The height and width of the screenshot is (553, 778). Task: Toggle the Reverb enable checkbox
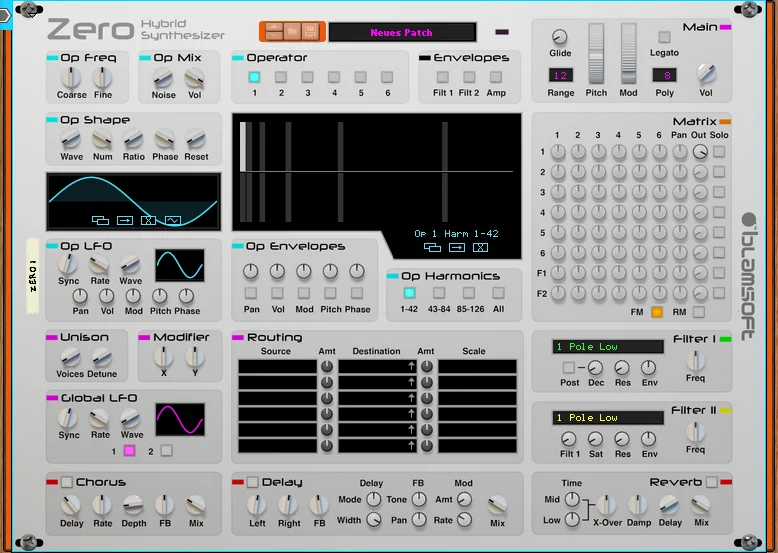pos(712,482)
